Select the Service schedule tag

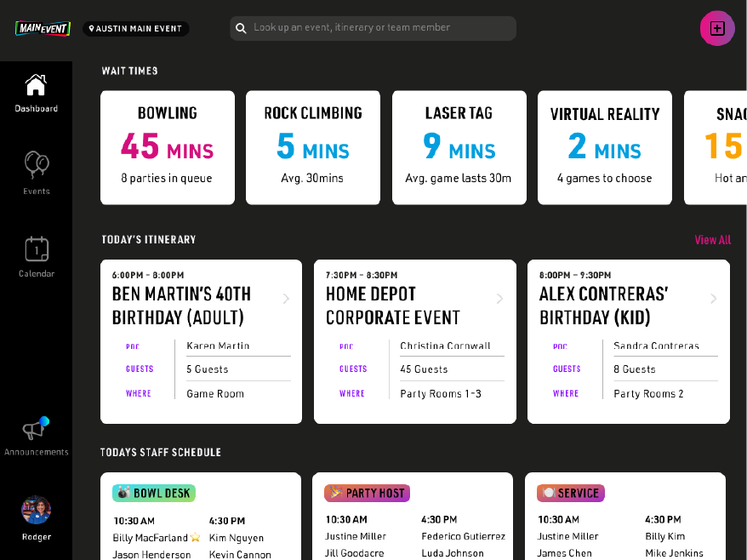[570, 493]
